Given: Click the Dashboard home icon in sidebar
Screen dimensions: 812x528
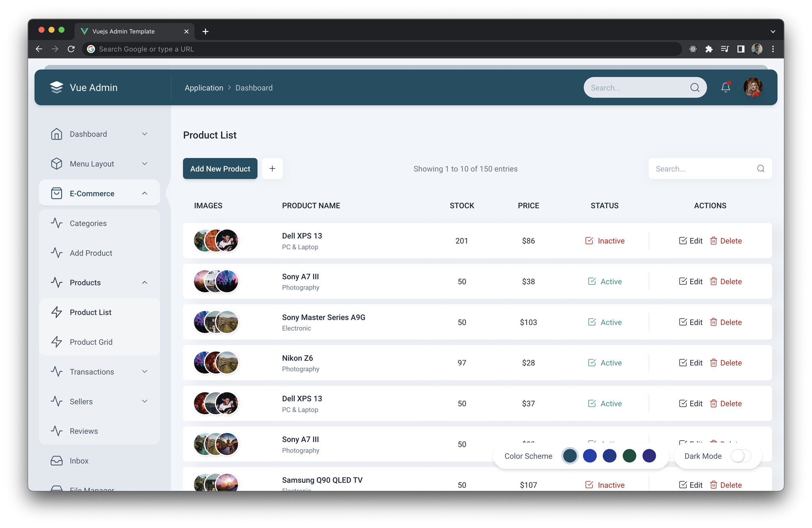Looking at the screenshot, I should (56, 134).
